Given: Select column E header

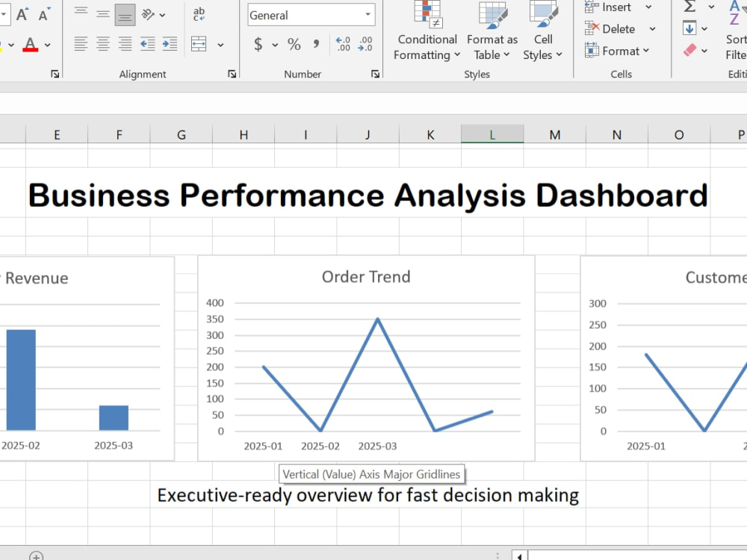Looking at the screenshot, I should pos(57,134).
